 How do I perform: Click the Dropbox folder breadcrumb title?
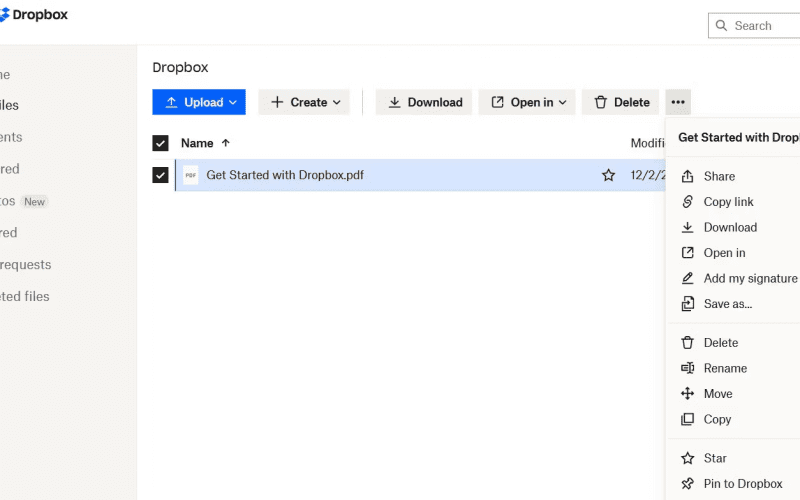[180, 67]
